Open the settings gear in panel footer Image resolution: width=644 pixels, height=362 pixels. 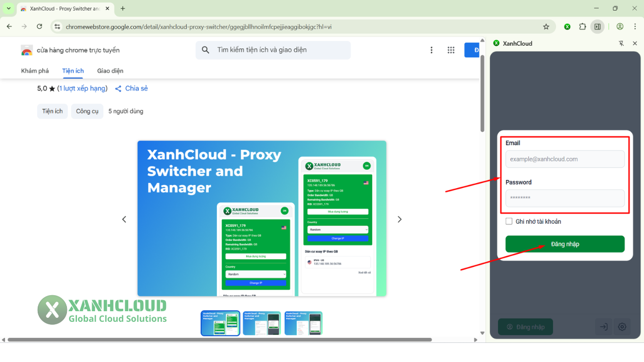[x=622, y=327]
